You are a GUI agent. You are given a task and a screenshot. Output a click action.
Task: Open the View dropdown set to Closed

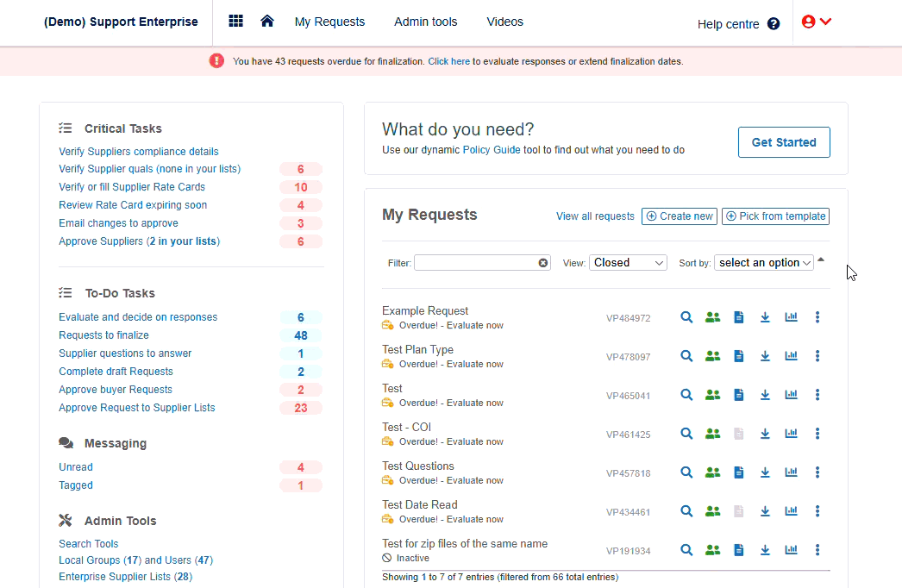[628, 263]
